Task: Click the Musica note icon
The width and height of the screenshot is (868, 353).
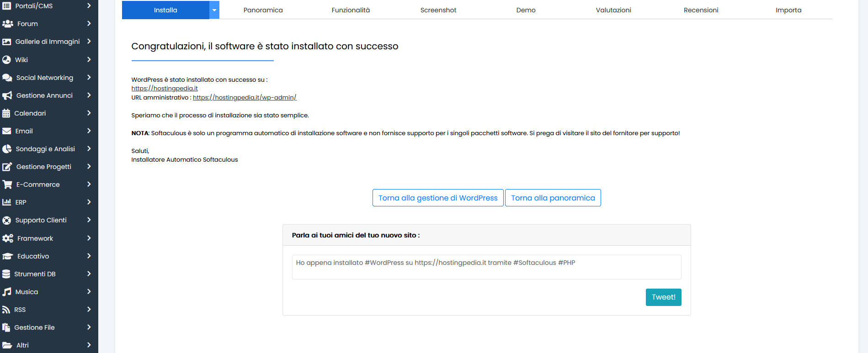Action: point(6,292)
